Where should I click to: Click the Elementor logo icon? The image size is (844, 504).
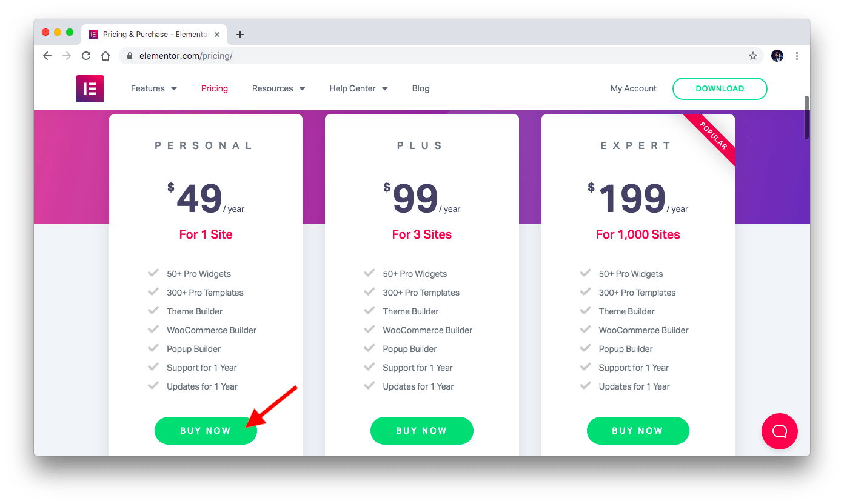(90, 88)
